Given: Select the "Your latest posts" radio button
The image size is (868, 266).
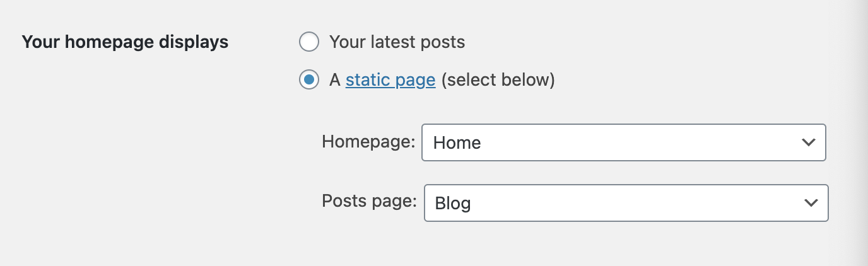Looking at the screenshot, I should 308,42.
